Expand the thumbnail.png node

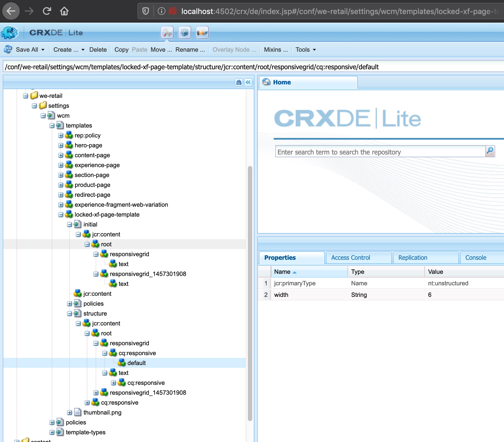70,413
